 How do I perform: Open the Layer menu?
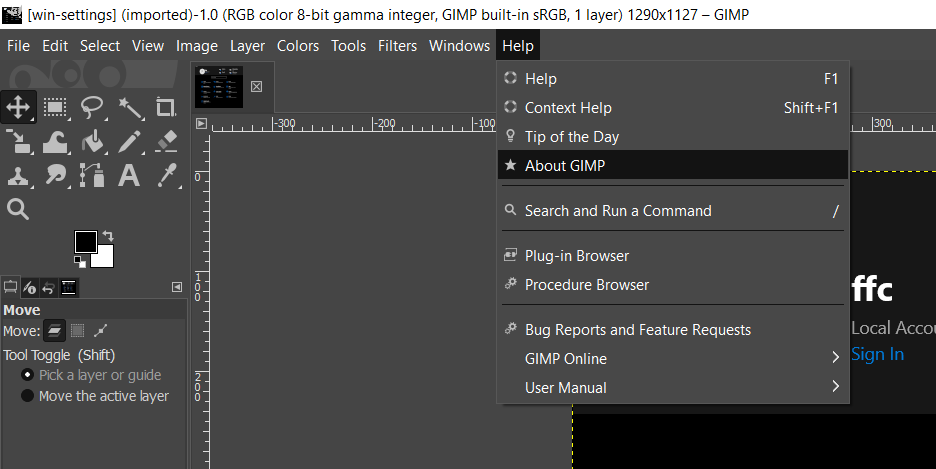point(247,46)
